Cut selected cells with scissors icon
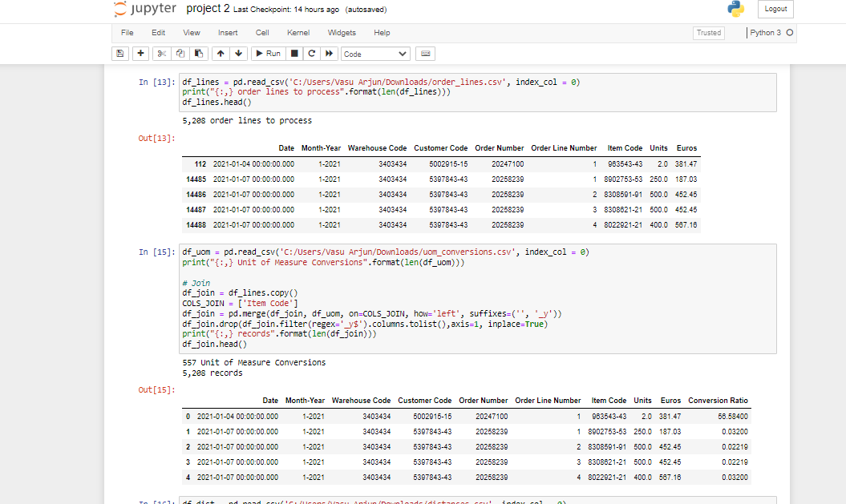 tap(161, 54)
